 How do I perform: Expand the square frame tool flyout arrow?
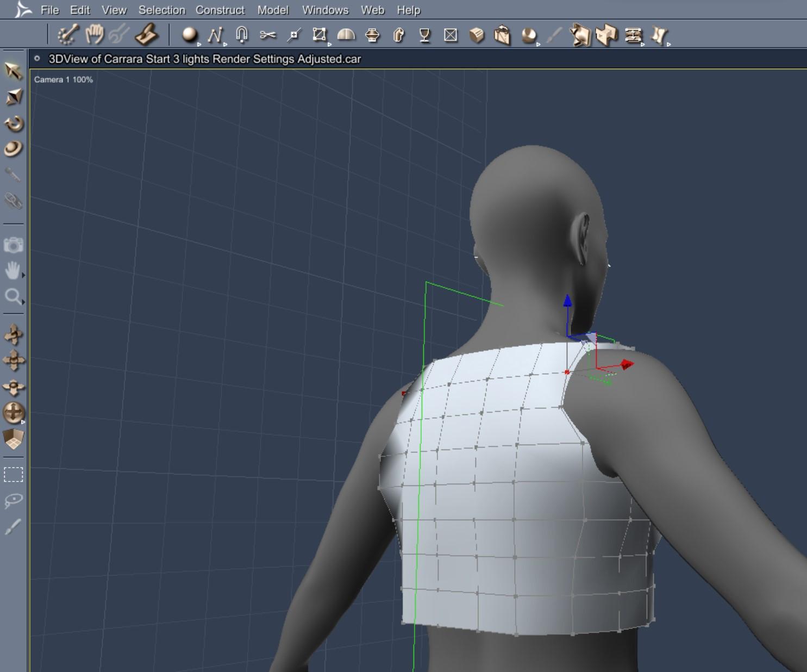pyautogui.click(x=330, y=44)
